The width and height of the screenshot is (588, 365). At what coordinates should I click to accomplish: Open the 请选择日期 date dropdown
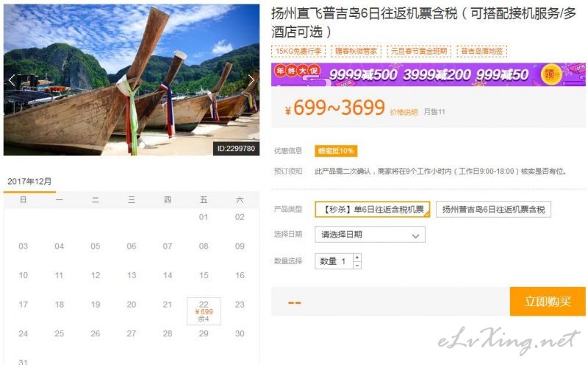[x=370, y=234]
